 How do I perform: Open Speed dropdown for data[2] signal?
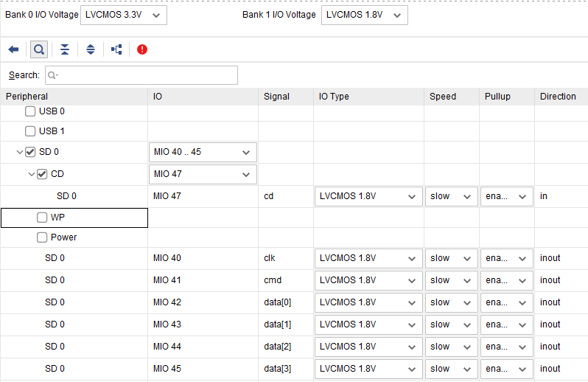coord(452,347)
